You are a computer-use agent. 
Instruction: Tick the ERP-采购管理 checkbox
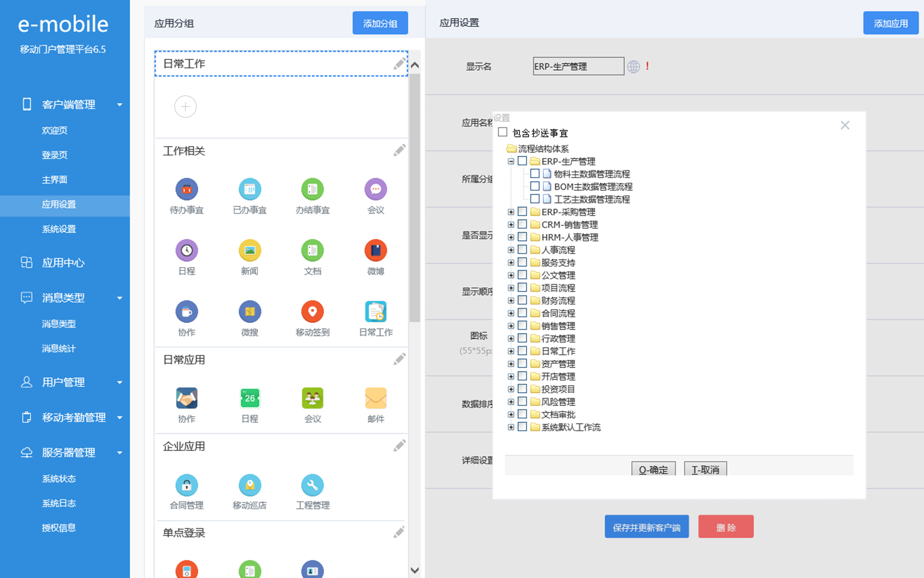click(522, 211)
